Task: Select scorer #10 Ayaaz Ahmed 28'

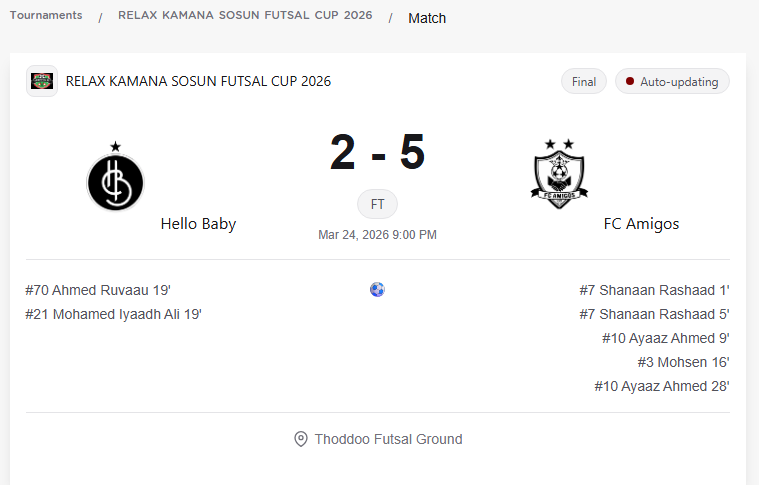Action: tap(661, 386)
